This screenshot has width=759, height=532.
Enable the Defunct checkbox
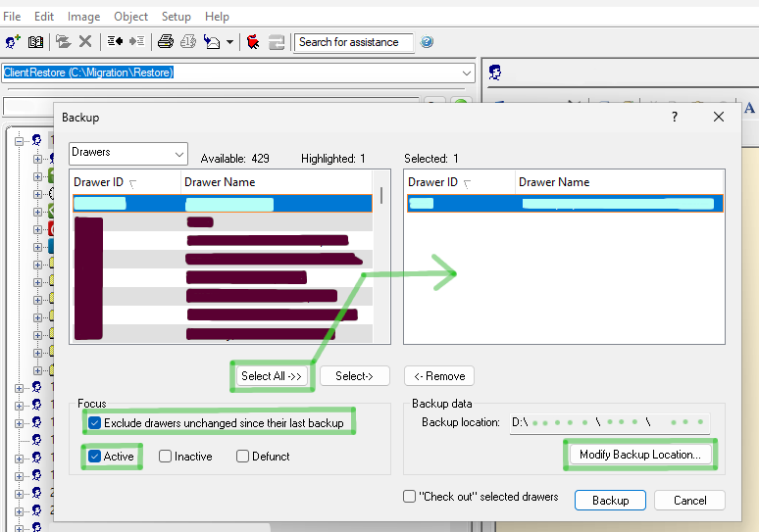(242, 456)
